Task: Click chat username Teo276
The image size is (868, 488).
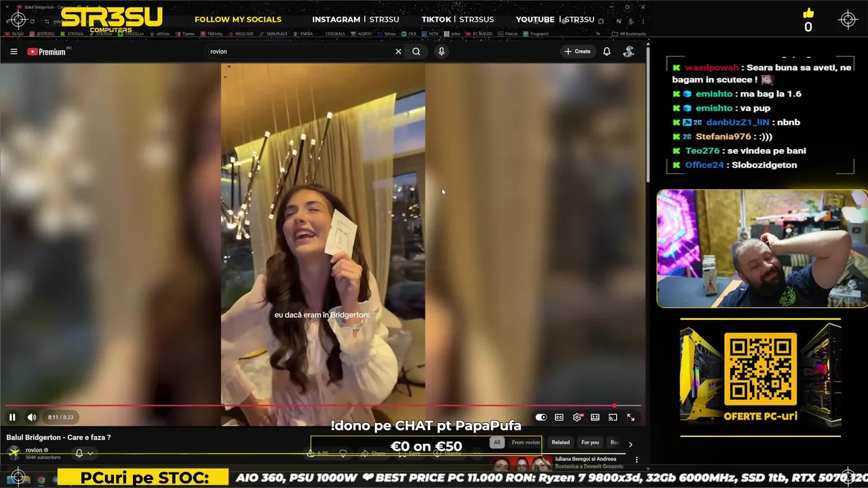Action: click(702, 151)
